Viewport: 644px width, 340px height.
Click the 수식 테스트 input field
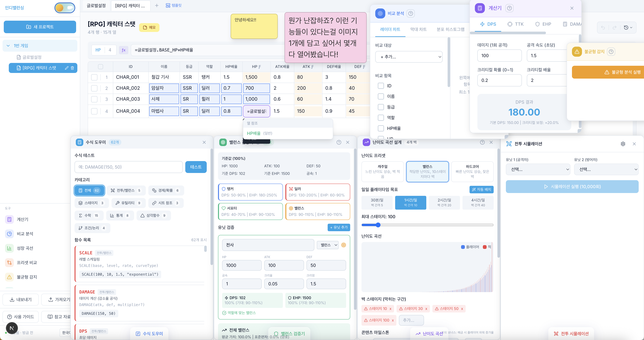(x=128, y=167)
